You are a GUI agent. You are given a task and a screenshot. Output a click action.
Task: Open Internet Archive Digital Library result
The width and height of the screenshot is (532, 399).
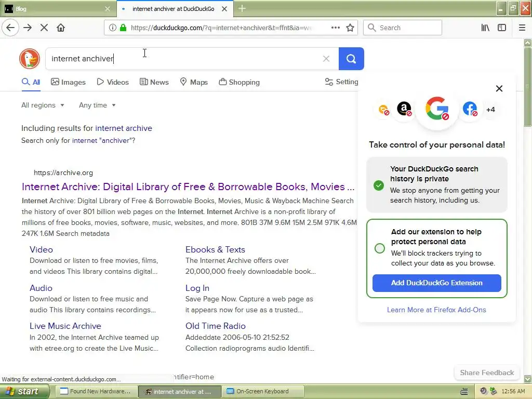[188, 187]
